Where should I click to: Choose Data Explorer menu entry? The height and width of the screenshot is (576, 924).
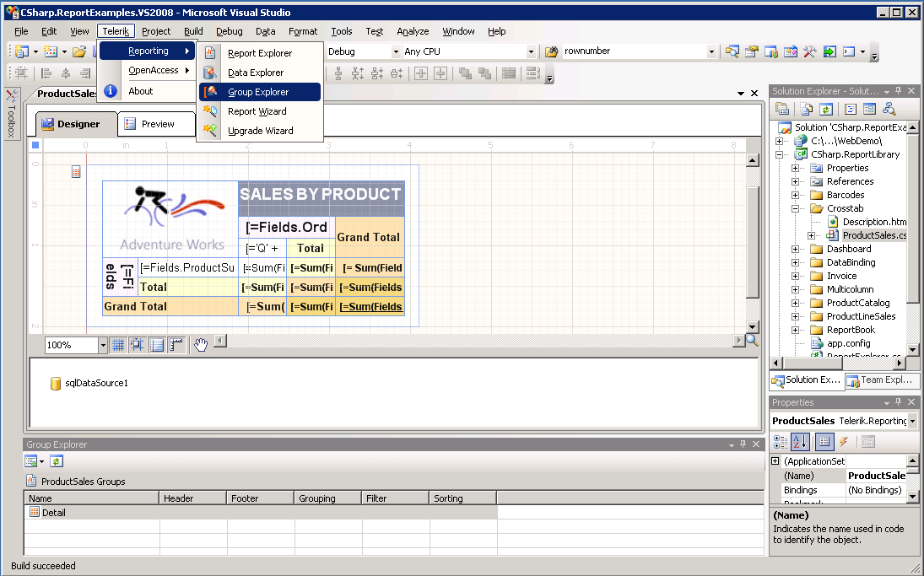[x=259, y=73]
